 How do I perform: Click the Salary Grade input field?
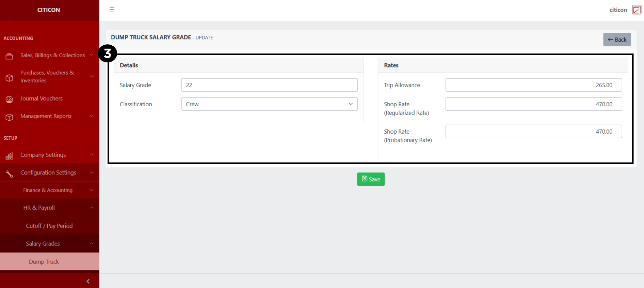[x=269, y=85]
